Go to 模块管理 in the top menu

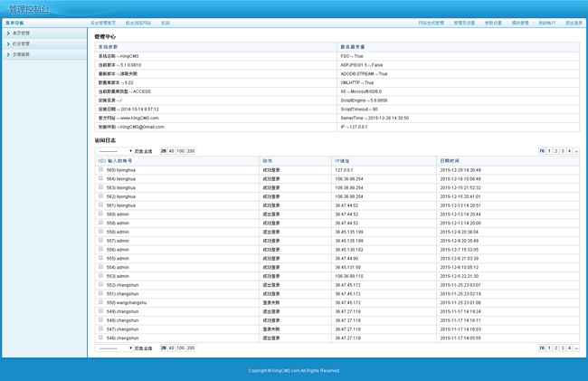click(x=520, y=23)
